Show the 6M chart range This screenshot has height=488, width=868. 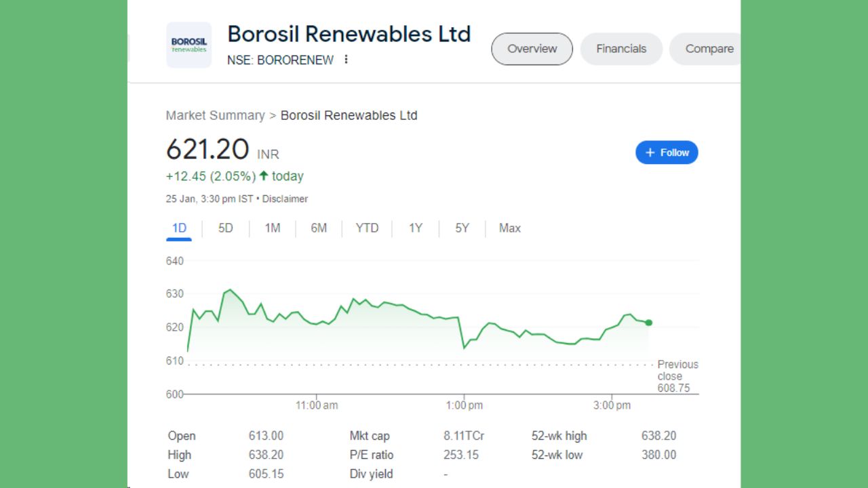pyautogui.click(x=319, y=228)
